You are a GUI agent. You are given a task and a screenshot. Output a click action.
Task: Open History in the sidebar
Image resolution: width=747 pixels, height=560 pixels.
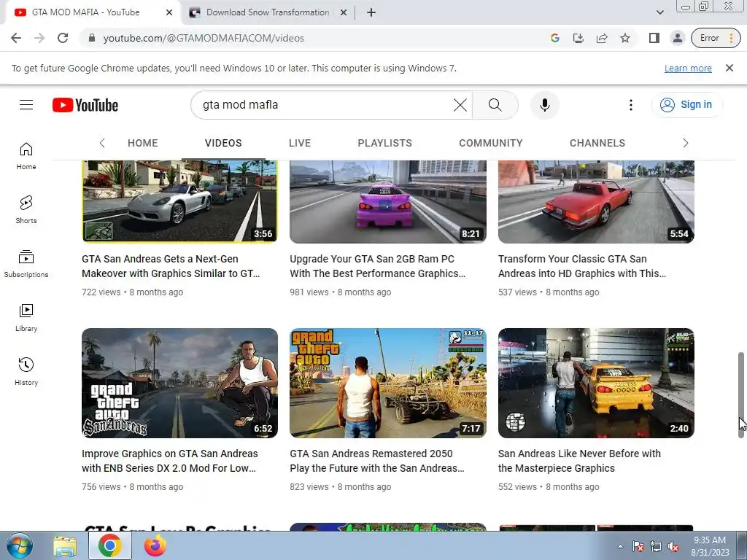(26, 371)
